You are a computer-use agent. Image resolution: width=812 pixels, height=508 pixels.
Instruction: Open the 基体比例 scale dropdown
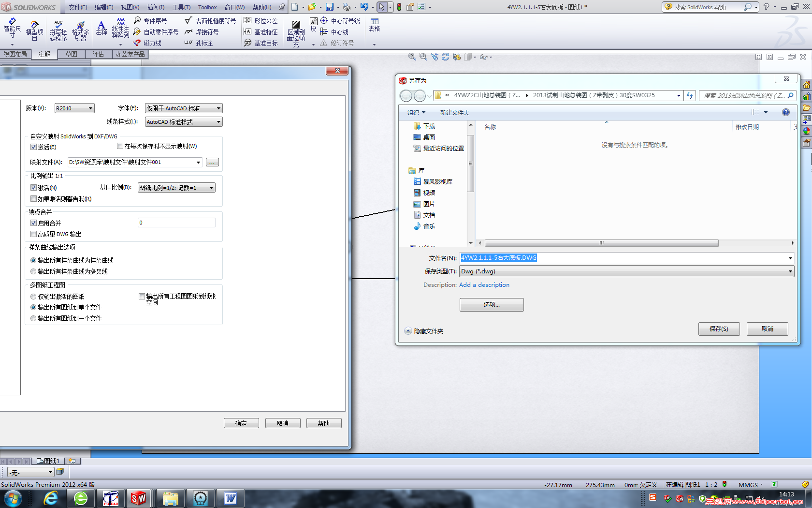point(176,188)
